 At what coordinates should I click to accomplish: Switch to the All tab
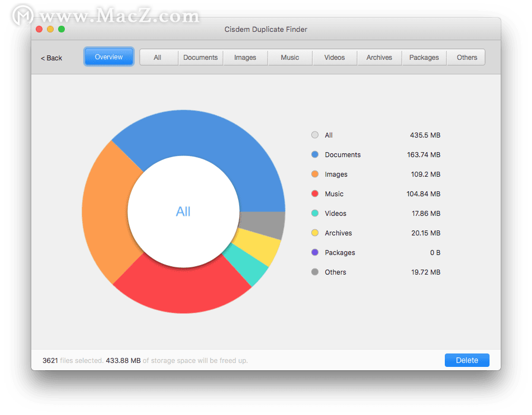[158, 58]
